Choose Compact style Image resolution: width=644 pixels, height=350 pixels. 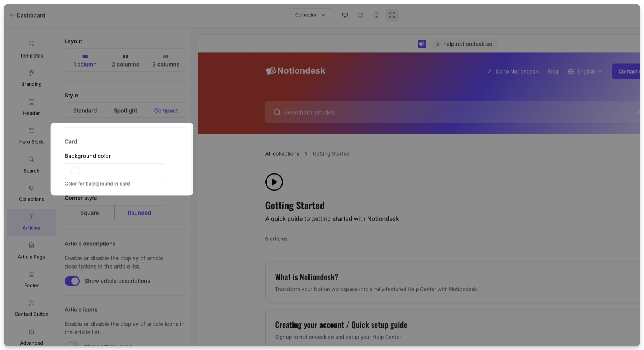tap(166, 110)
